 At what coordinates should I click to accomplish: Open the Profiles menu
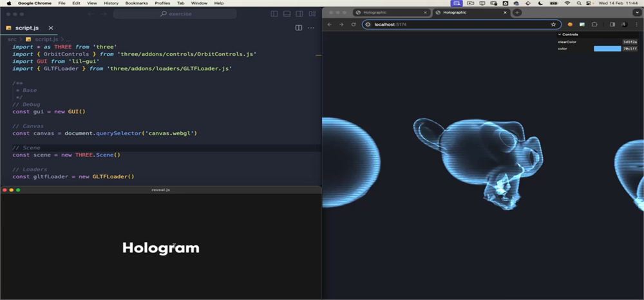point(162,3)
